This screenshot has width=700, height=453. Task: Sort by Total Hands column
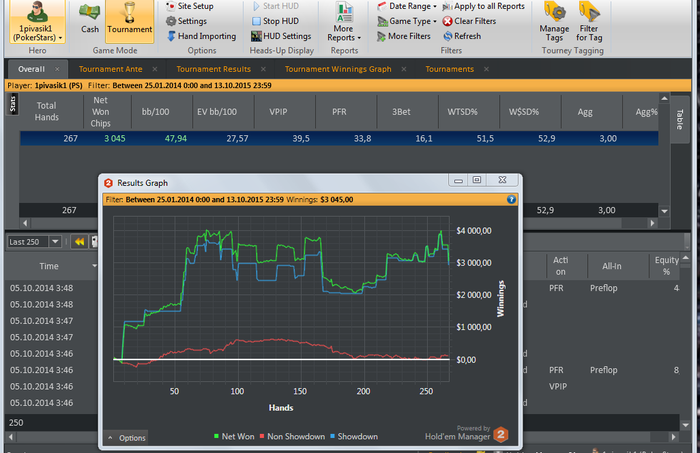click(46, 112)
